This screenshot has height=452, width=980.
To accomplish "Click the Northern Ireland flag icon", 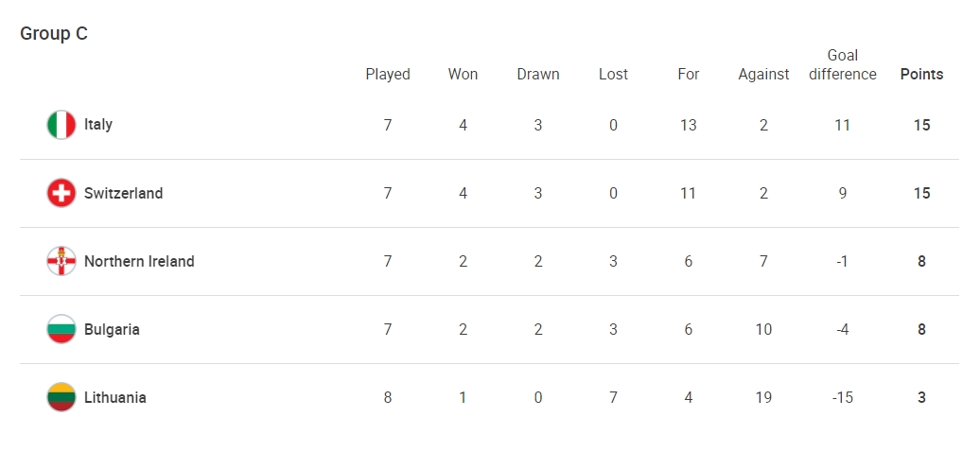I will [61, 261].
